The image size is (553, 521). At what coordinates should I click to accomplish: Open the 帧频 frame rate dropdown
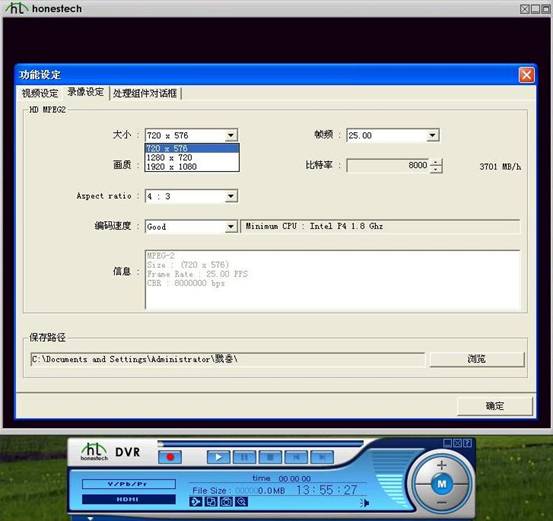pyautogui.click(x=432, y=135)
